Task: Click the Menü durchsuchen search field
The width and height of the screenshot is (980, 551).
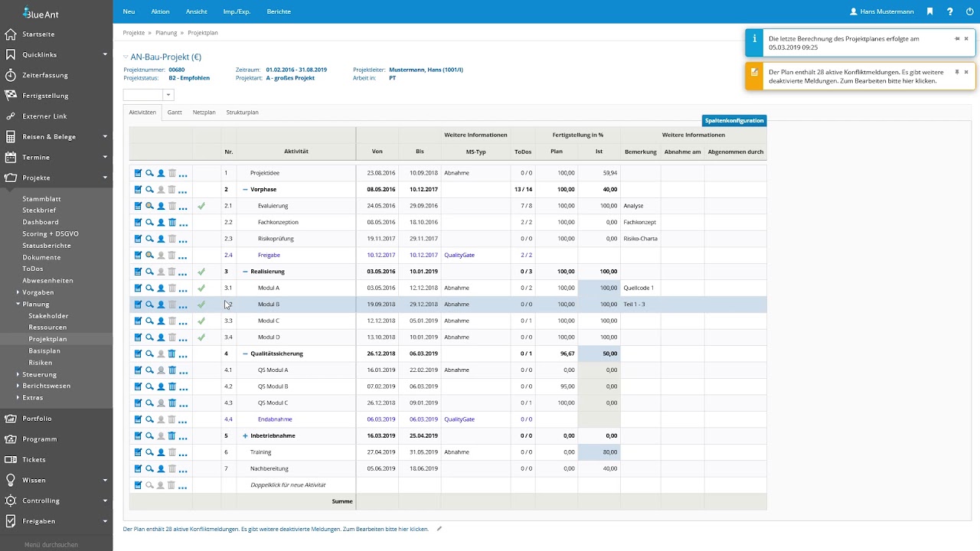Action: (51, 544)
